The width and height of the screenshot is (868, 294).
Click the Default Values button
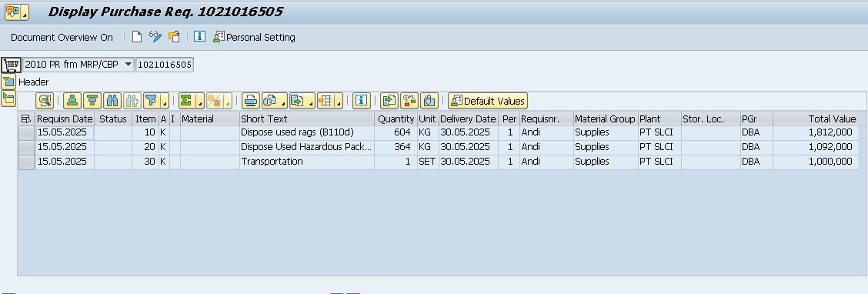(x=488, y=101)
